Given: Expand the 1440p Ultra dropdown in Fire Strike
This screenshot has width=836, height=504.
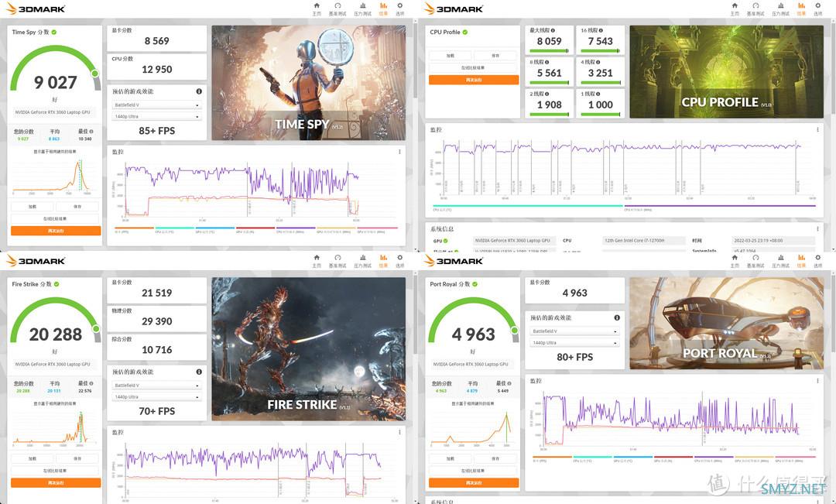Looking at the screenshot, I should tap(156, 397).
